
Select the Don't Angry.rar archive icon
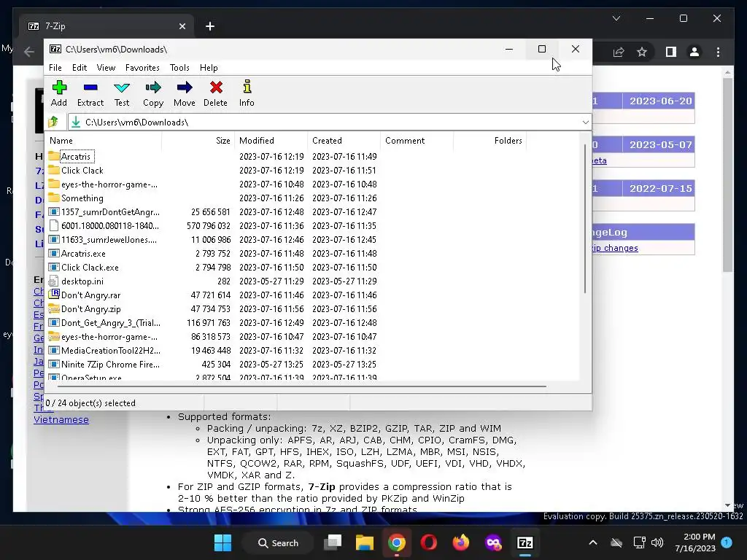pos(54,295)
